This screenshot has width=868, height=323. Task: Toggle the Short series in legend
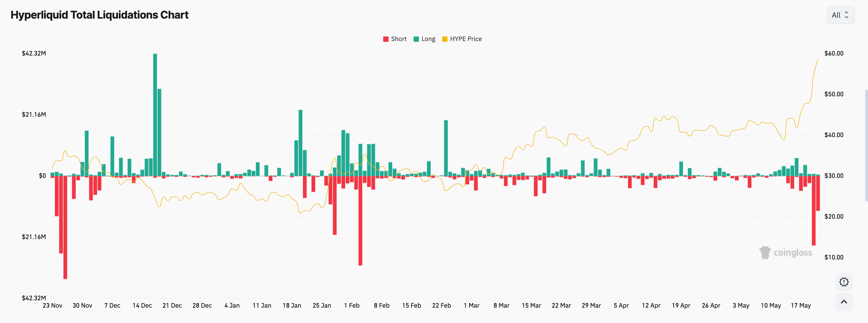pyautogui.click(x=394, y=39)
